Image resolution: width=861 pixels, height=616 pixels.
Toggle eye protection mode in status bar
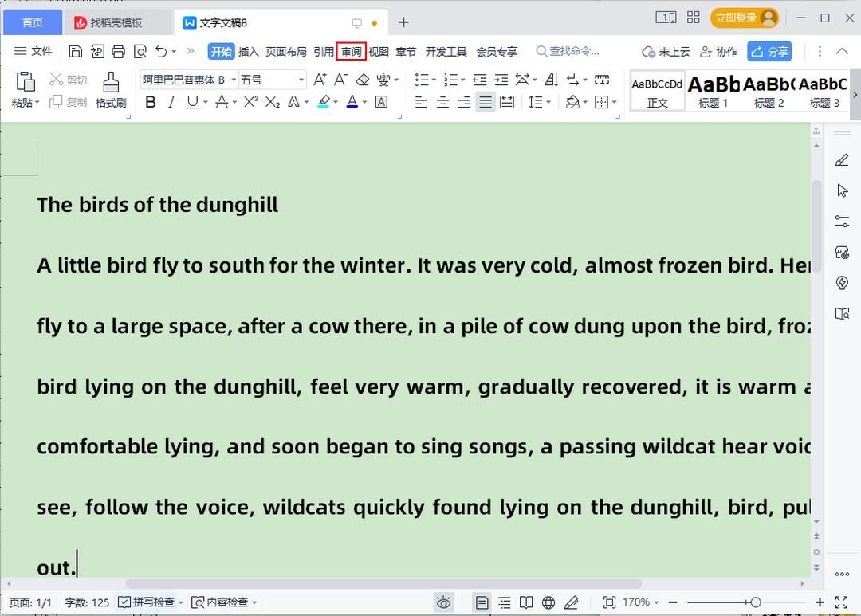pyautogui.click(x=444, y=602)
